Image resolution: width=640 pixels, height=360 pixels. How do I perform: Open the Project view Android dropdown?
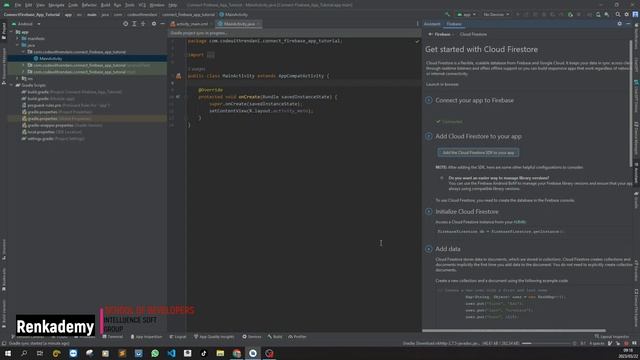27,24
